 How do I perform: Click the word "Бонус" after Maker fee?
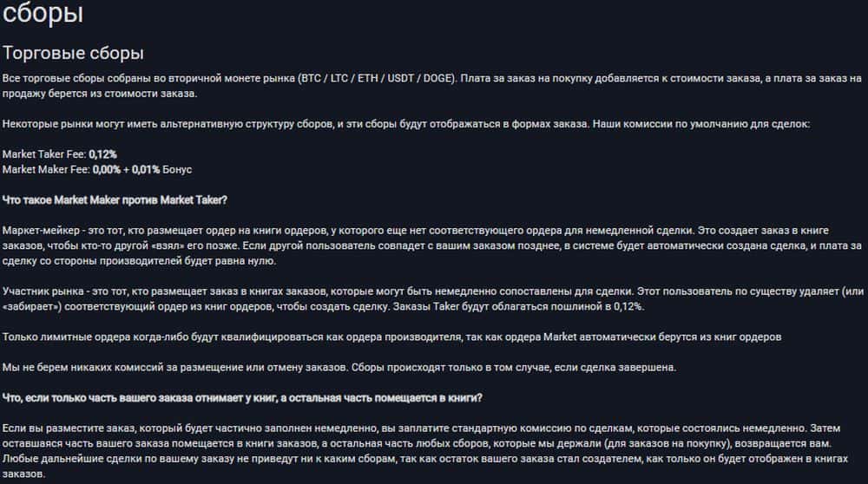183,169
